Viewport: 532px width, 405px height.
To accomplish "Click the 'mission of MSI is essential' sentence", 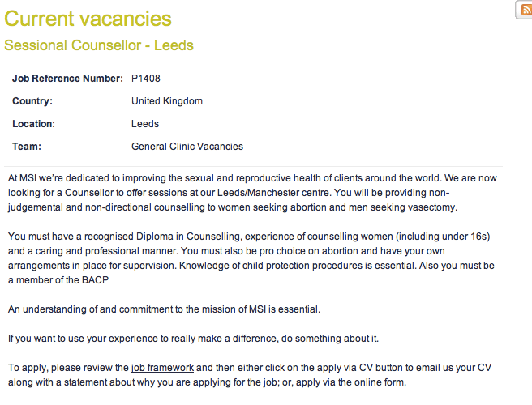I will 164,309.
